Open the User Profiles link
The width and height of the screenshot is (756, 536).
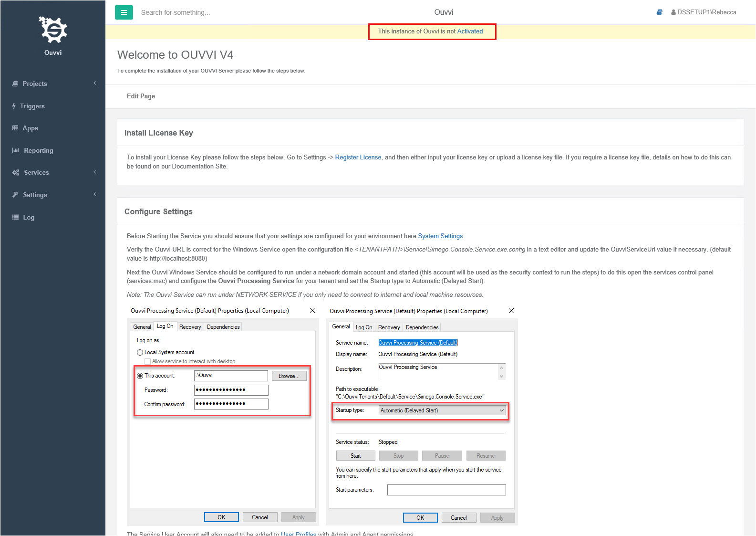pyautogui.click(x=299, y=534)
